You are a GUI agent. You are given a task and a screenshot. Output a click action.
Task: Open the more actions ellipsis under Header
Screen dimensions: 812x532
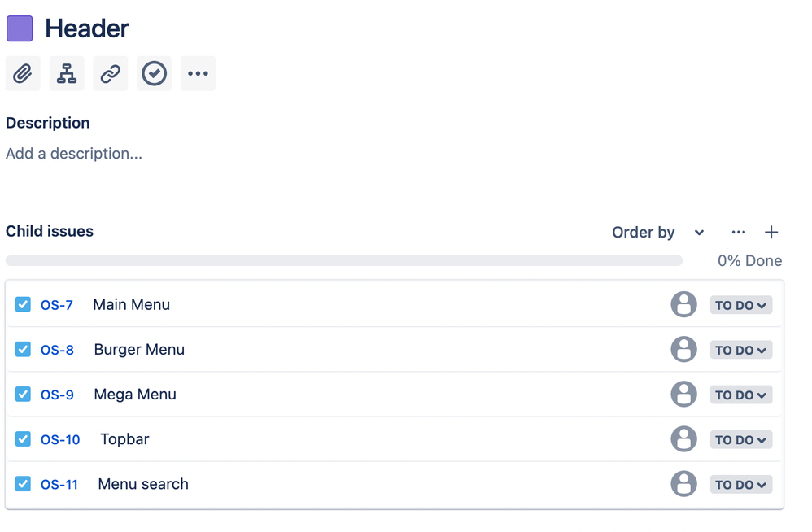198,73
